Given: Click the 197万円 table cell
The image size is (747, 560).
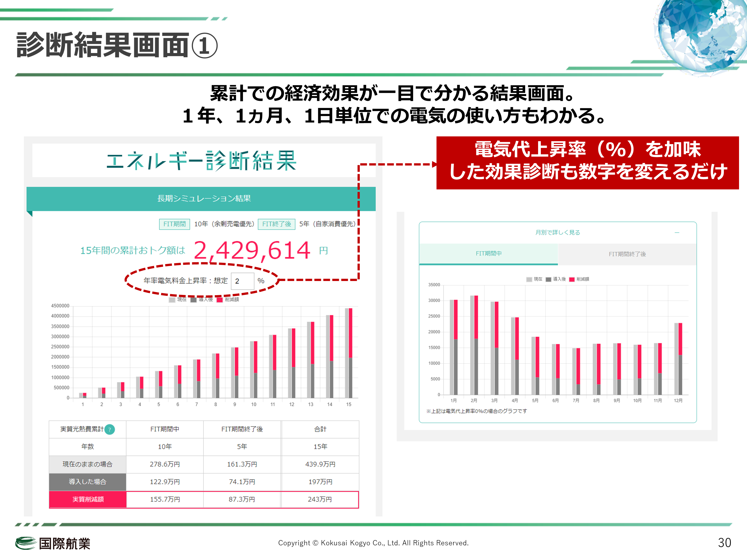Looking at the screenshot, I should [x=320, y=482].
